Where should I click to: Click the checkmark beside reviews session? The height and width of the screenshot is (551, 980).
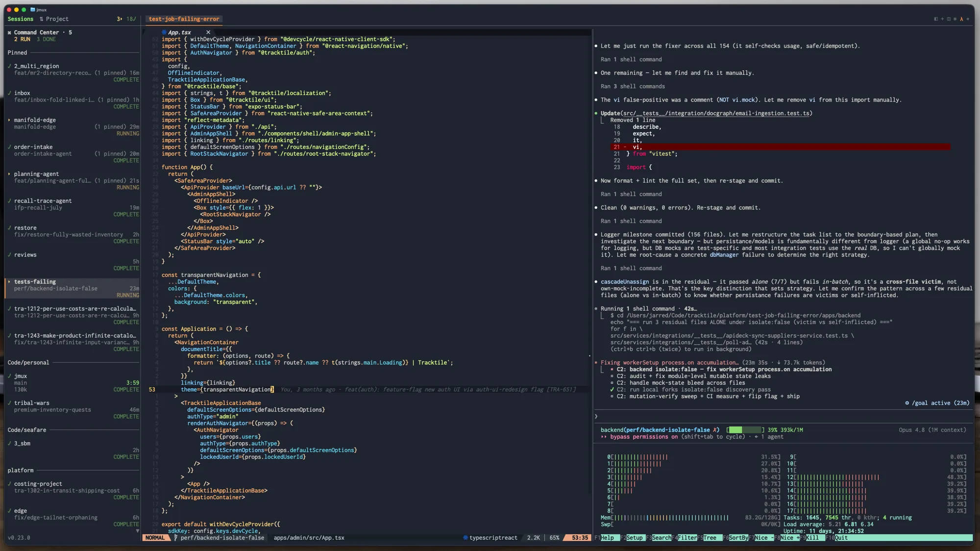[x=9, y=254]
